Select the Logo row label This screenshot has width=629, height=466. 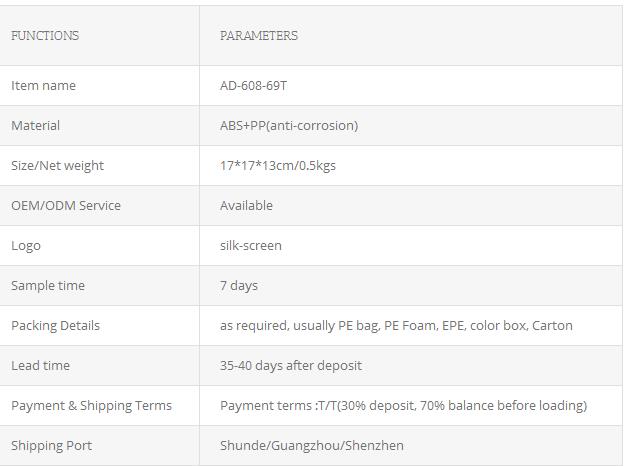(26, 246)
